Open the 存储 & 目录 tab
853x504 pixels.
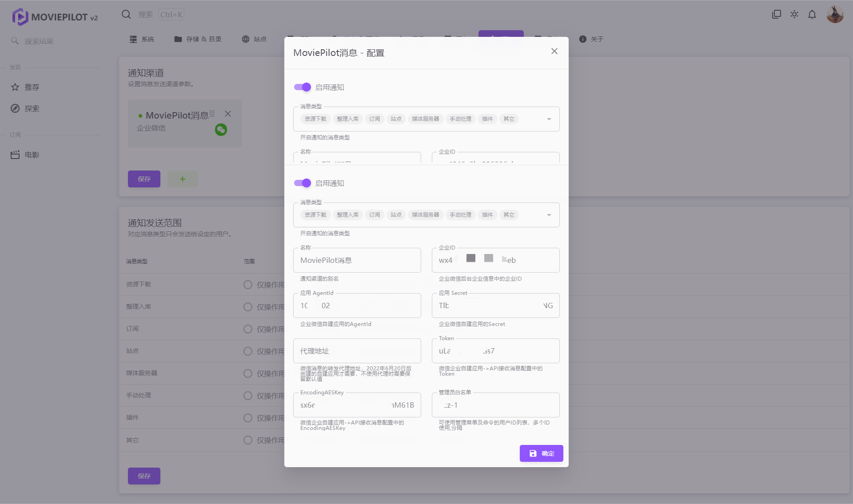[198, 39]
